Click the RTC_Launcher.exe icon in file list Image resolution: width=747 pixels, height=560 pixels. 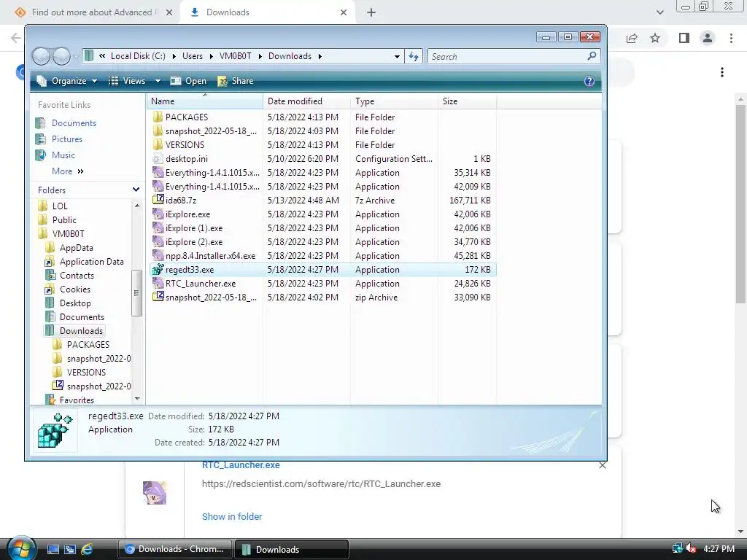158,284
